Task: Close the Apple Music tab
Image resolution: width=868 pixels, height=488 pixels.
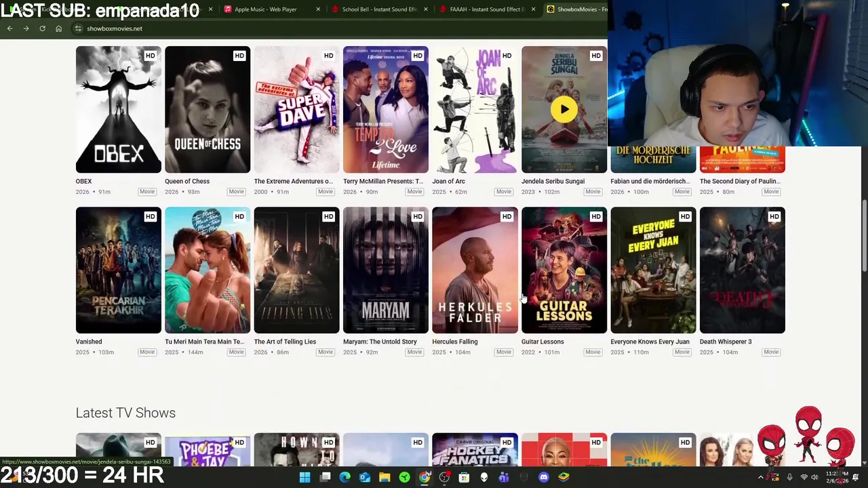Action: (318, 9)
